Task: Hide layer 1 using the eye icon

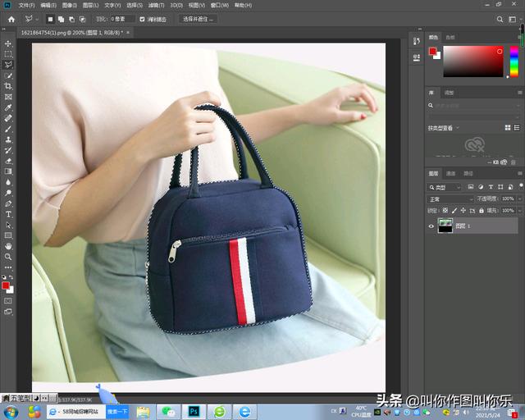Action: (431, 226)
